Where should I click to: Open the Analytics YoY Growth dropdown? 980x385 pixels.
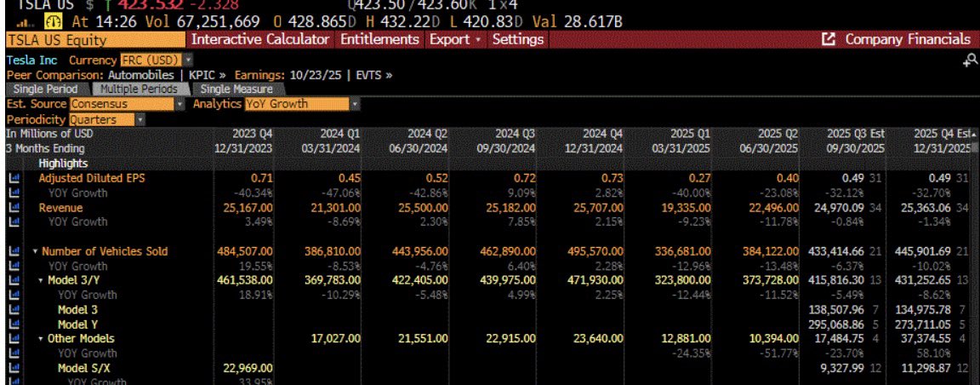[303, 105]
